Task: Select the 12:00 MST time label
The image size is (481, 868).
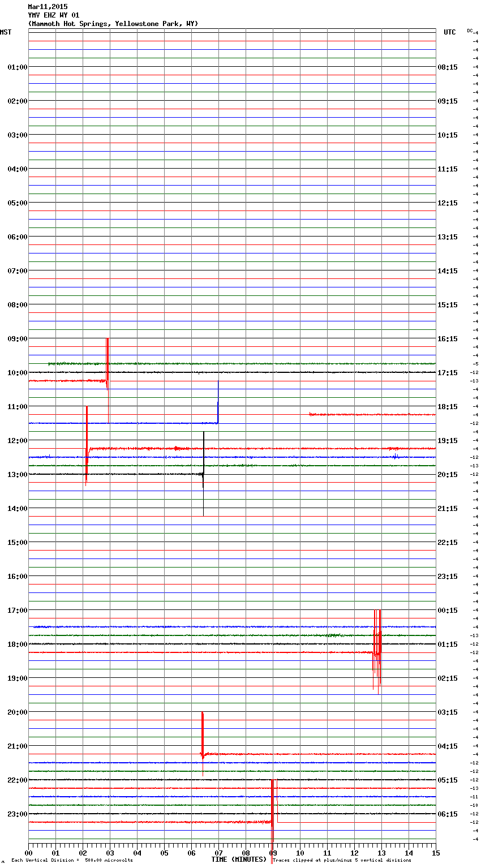Action: pyautogui.click(x=18, y=441)
